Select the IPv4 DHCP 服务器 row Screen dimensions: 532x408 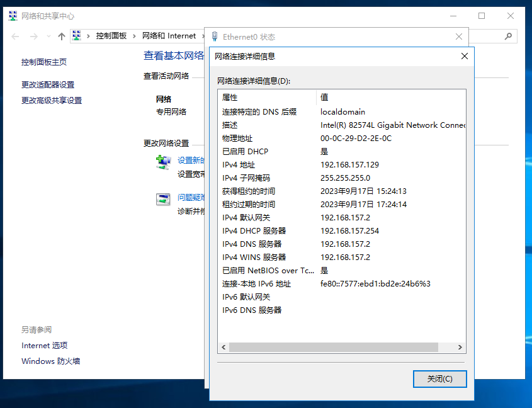point(342,231)
